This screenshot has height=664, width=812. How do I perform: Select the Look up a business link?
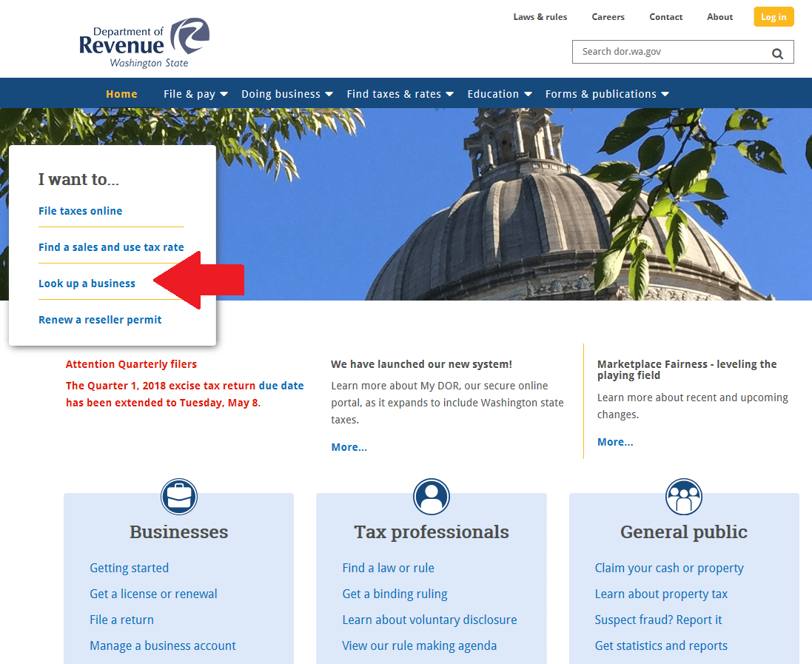tap(87, 284)
